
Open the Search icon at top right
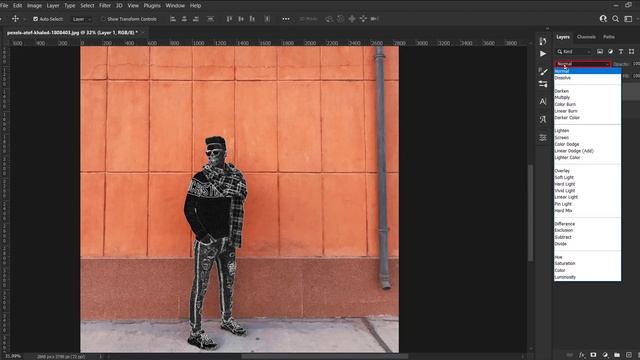(616, 19)
